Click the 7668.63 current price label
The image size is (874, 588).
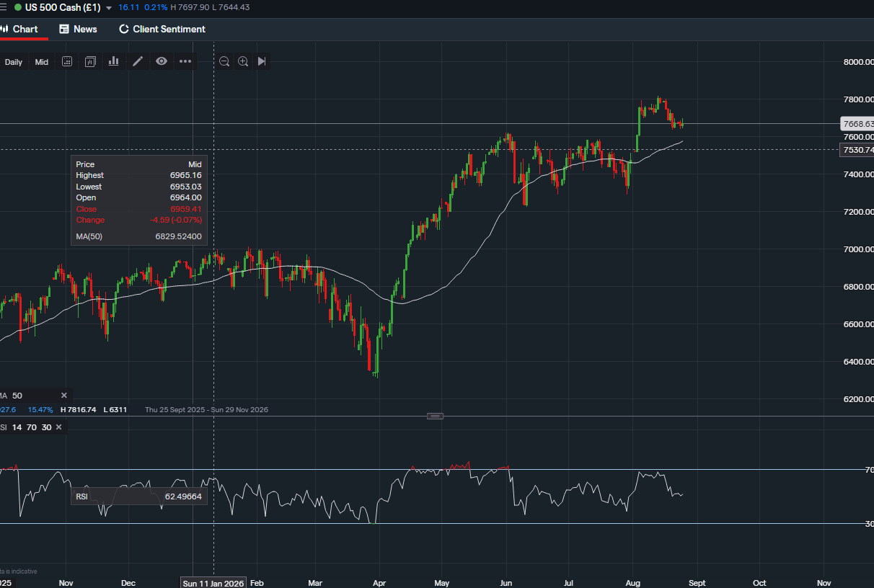click(x=857, y=124)
